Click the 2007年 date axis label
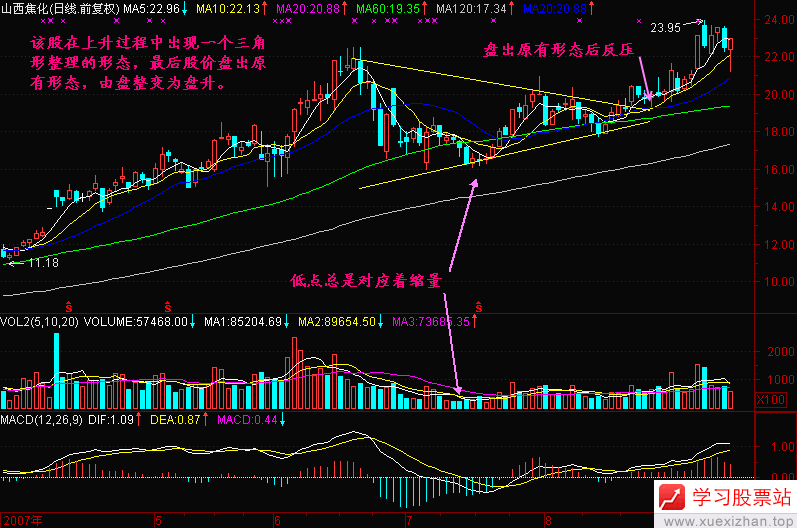Image resolution: width=797 pixels, height=528 pixels. pos(23,521)
